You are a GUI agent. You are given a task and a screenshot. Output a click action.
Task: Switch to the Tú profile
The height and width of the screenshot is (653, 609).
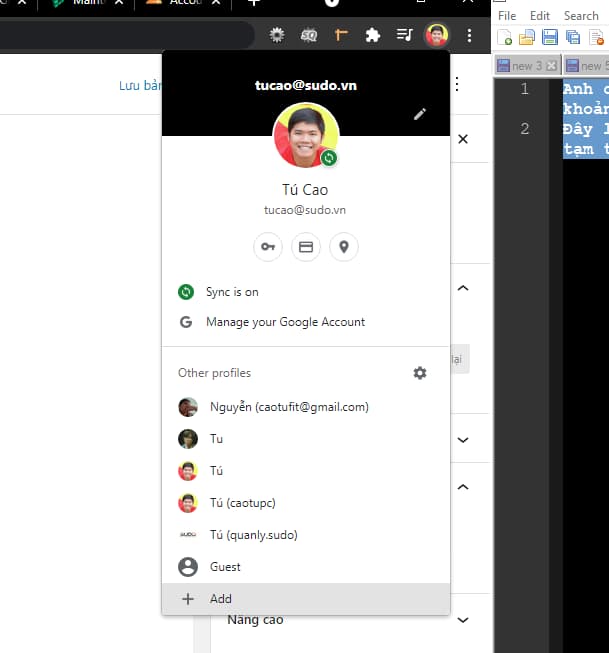[x=306, y=471]
